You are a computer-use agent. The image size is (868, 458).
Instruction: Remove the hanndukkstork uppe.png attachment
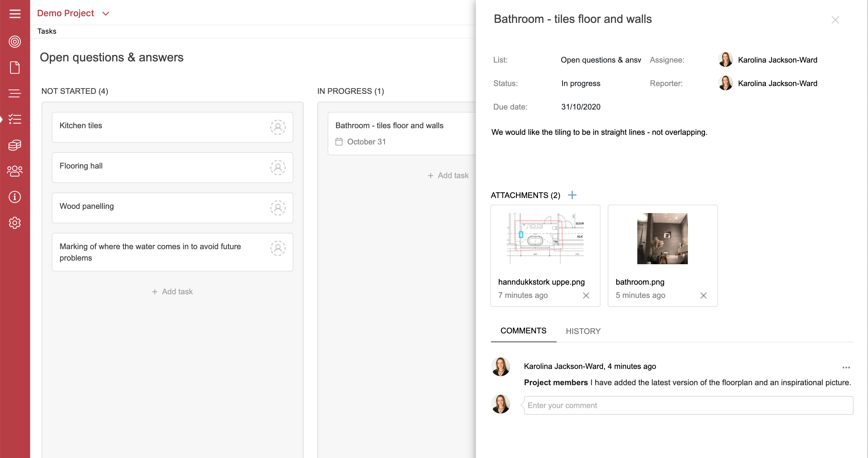[587, 295]
